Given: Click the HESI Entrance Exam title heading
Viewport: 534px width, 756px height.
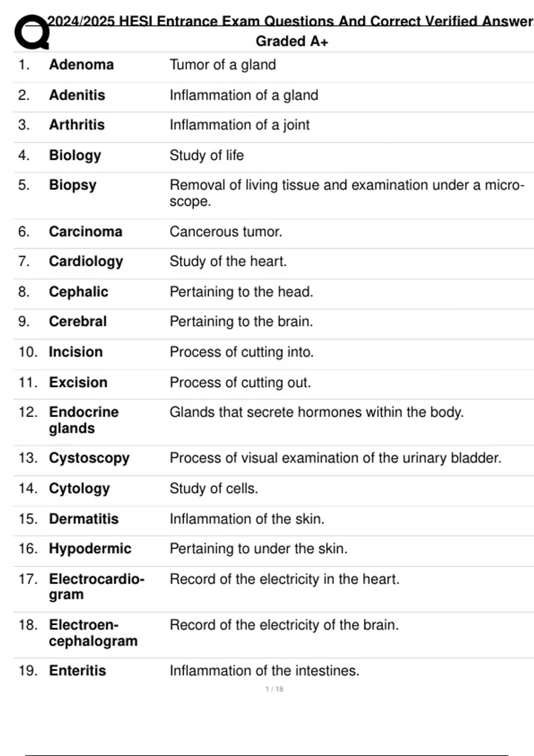Looking at the screenshot, I should (290, 21).
